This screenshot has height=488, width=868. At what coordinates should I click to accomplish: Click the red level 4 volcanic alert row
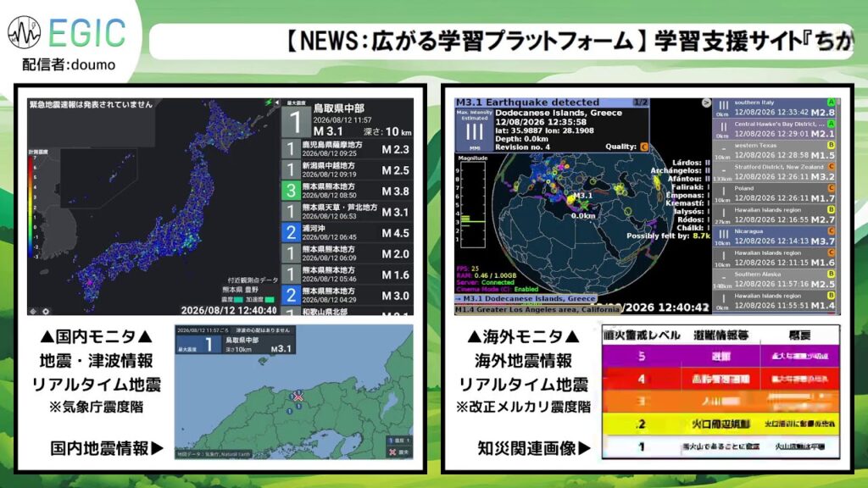point(721,379)
